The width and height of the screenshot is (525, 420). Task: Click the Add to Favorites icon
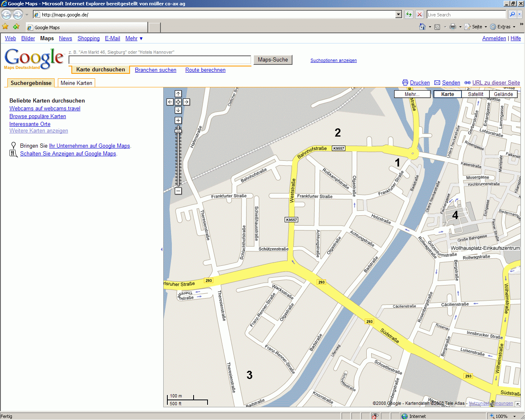[x=16, y=27]
